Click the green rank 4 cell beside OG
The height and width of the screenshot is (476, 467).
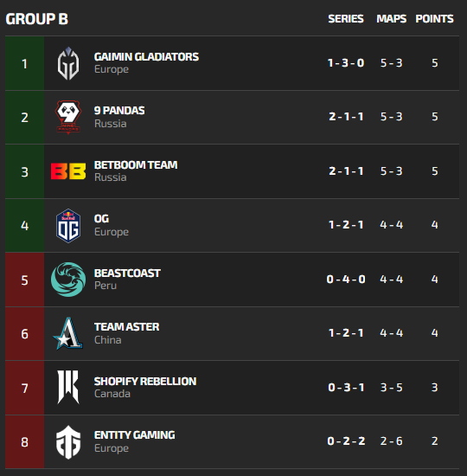(24, 226)
